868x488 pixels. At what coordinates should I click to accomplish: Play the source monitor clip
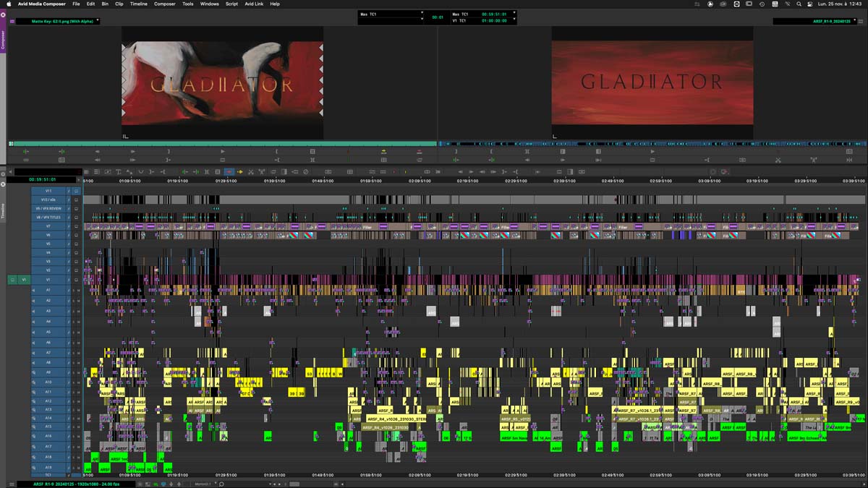pos(222,151)
